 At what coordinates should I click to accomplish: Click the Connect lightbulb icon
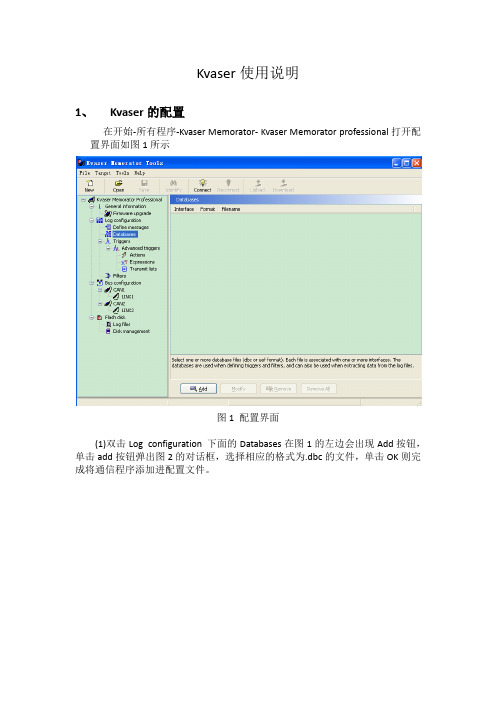[x=202, y=183]
